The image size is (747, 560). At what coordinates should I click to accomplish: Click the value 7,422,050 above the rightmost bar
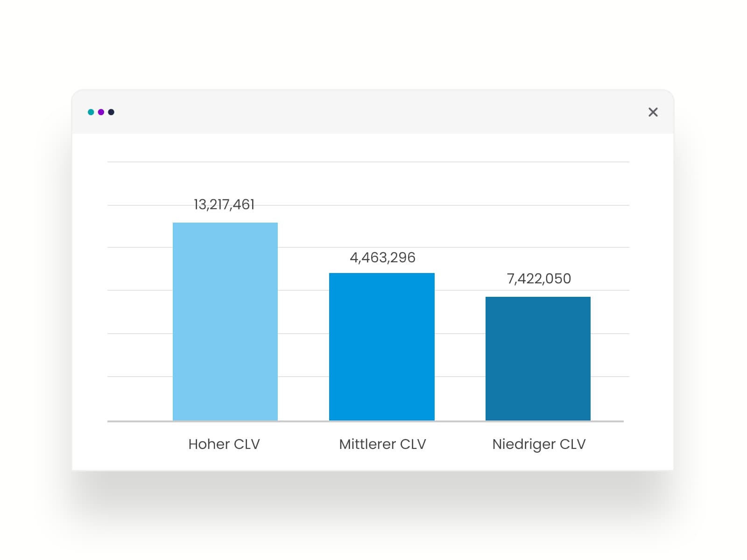tap(539, 279)
